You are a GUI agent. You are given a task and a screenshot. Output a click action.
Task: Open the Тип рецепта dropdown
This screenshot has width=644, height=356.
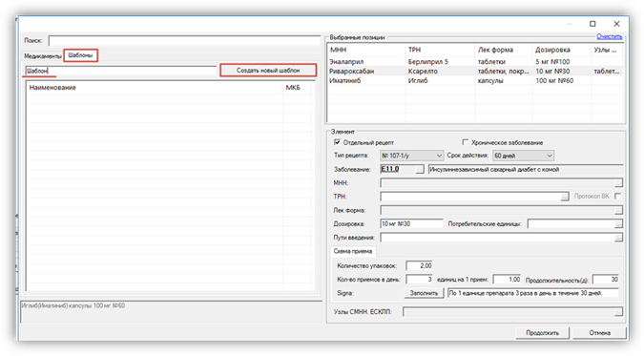(411, 156)
